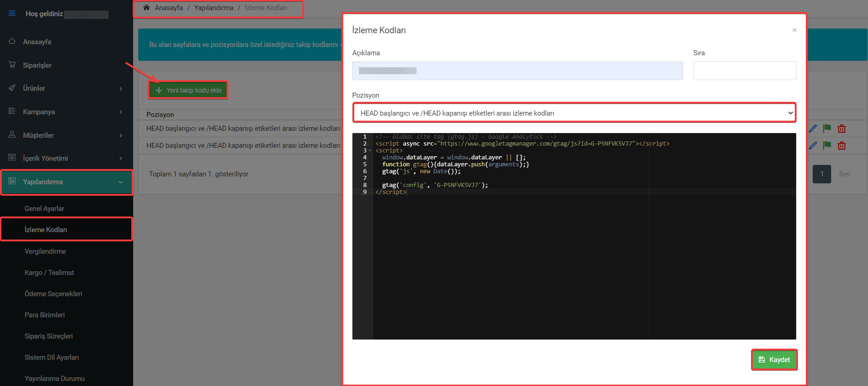Click code line 8 gtag config
Screen dimensions: 868x386
pos(435,185)
